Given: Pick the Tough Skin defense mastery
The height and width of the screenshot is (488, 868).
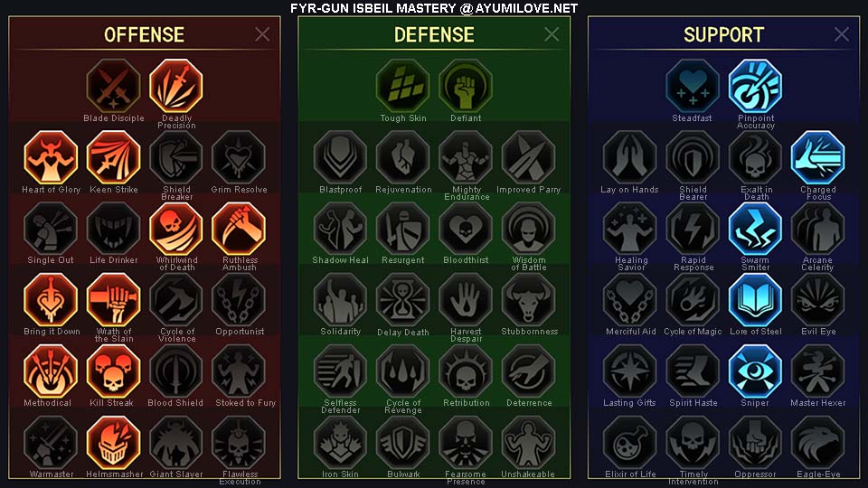Looking at the screenshot, I should click(403, 87).
